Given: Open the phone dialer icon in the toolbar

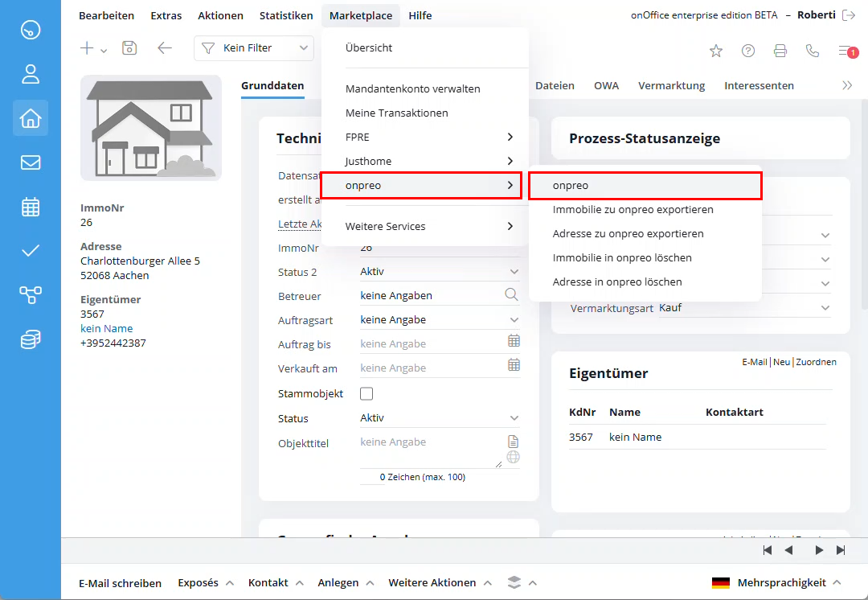Looking at the screenshot, I should (x=812, y=50).
